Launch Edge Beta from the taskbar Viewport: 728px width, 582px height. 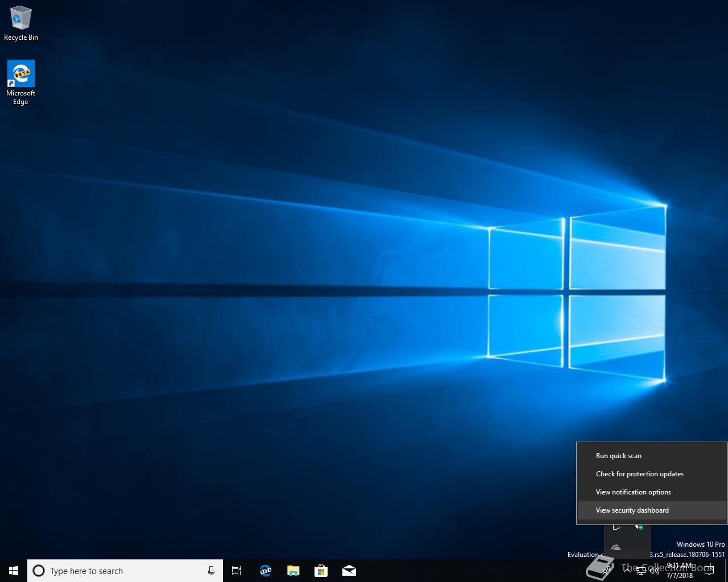(265, 571)
